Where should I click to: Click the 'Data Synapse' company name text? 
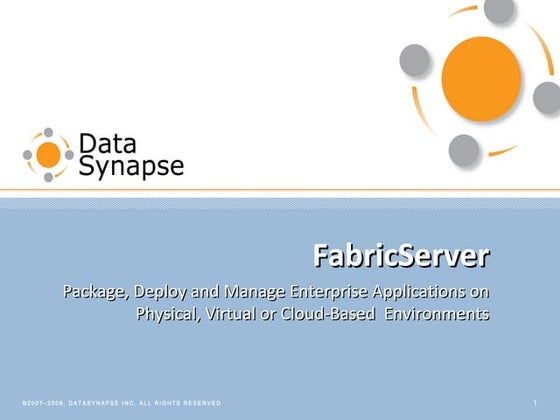click(x=131, y=155)
